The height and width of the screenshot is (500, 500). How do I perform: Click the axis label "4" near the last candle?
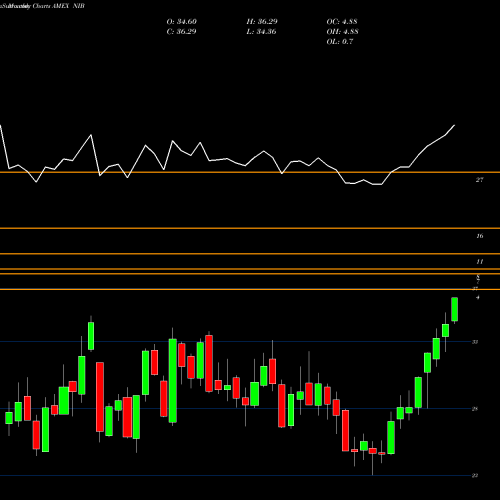tap(478, 297)
